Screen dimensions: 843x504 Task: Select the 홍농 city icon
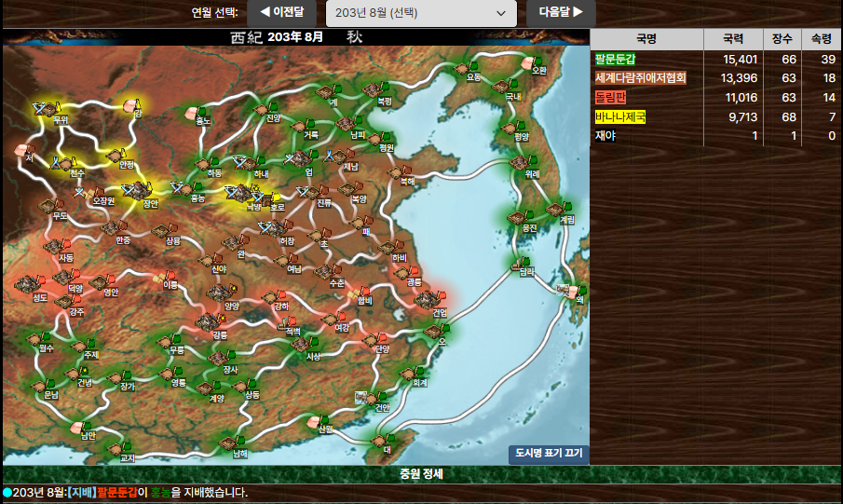click(188, 189)
